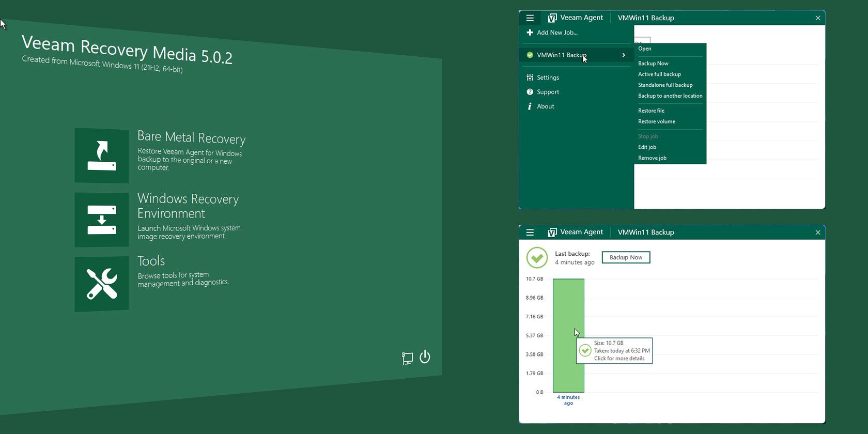Click the Veeam Recovery Media 5.0.2 title
The width and height of the screenshot is (868, 434).
[127, 50]
